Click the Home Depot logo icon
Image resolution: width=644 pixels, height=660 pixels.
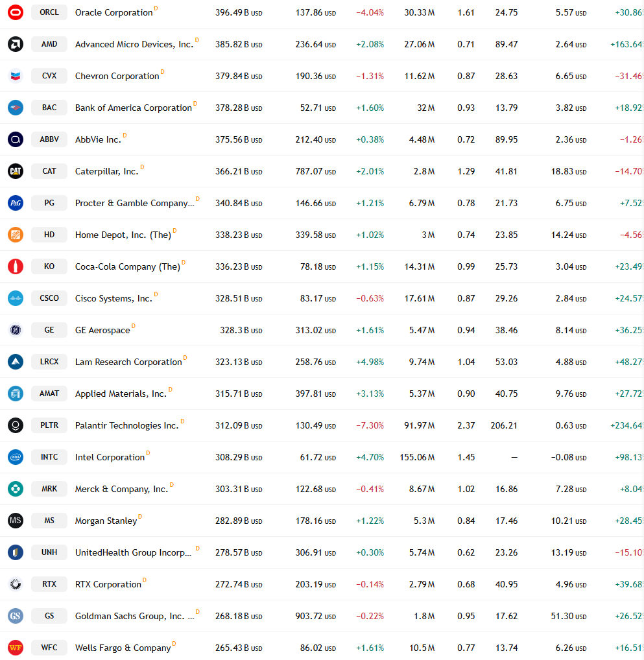tap(16, 235)
